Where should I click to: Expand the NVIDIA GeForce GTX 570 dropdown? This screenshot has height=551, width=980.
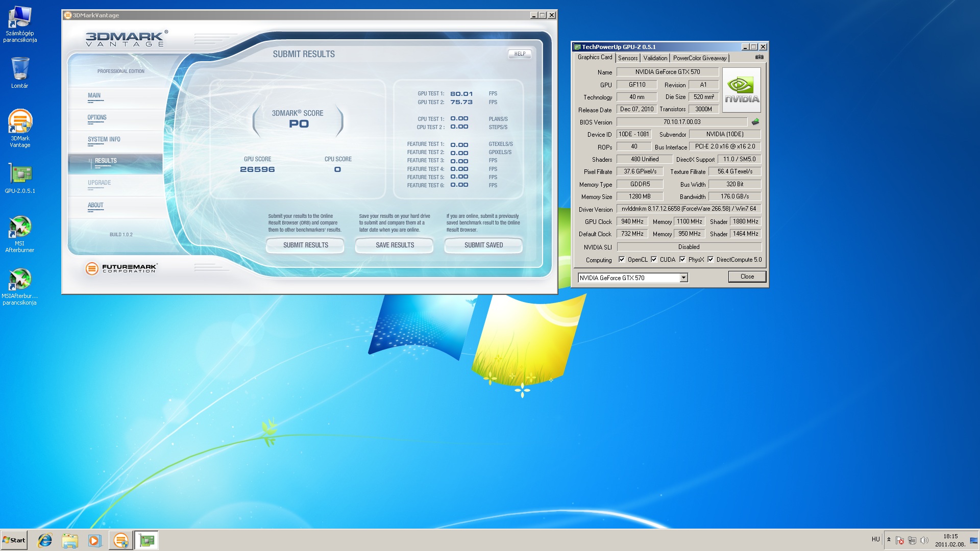(x=683, y=278)
